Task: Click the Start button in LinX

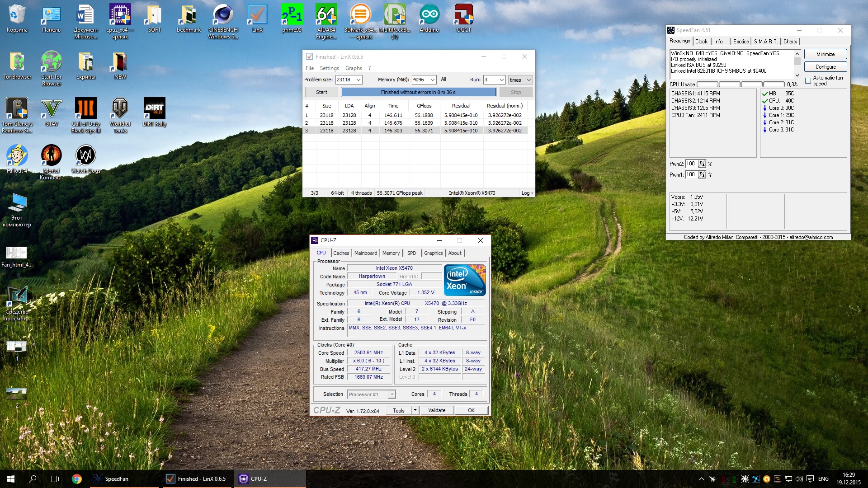Action: pos(321,92)
